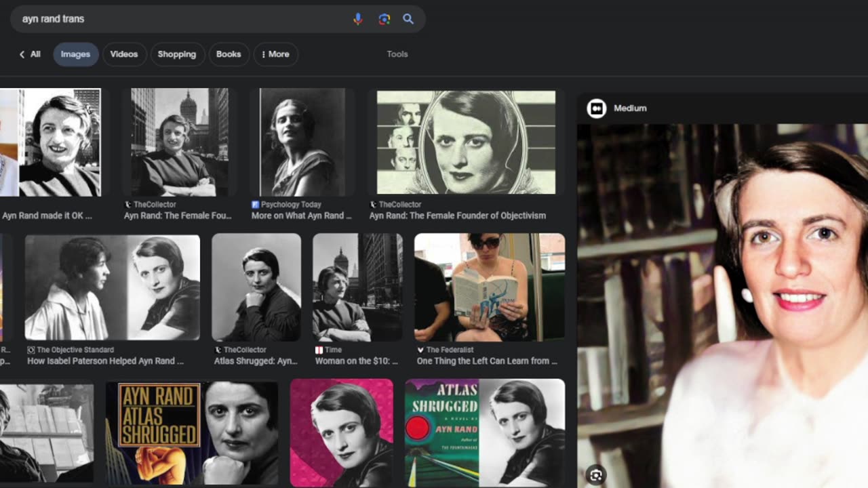Click the magnifier search button
Image resolution: width=868 pixels, height=488 pixels.
click(408, 19)
